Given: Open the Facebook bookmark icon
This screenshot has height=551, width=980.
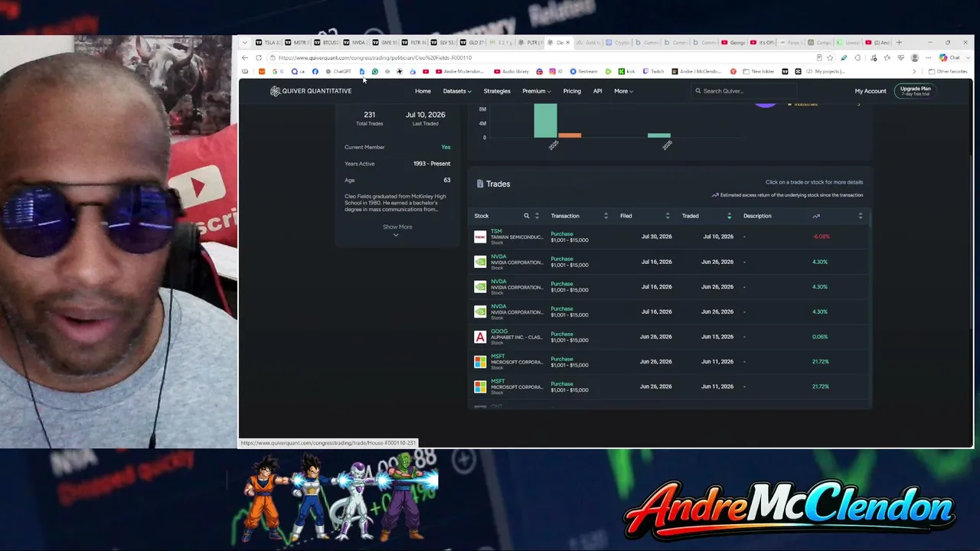Looking at the screenshot, I should pyautogui.click(x=315, y=72).
